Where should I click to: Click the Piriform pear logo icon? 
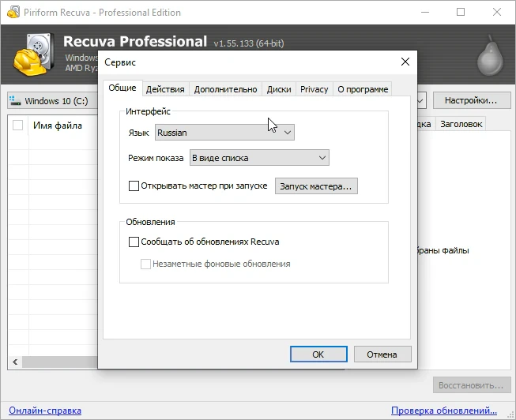(x=490, y=55)
